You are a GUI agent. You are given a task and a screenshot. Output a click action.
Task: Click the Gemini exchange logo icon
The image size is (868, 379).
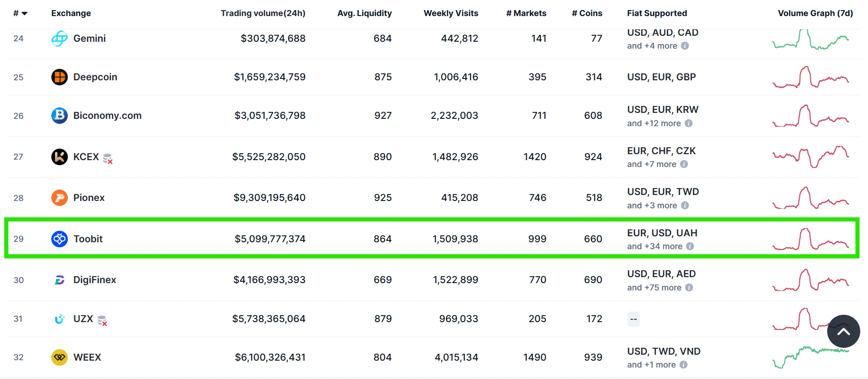click(x=60, y=39)
